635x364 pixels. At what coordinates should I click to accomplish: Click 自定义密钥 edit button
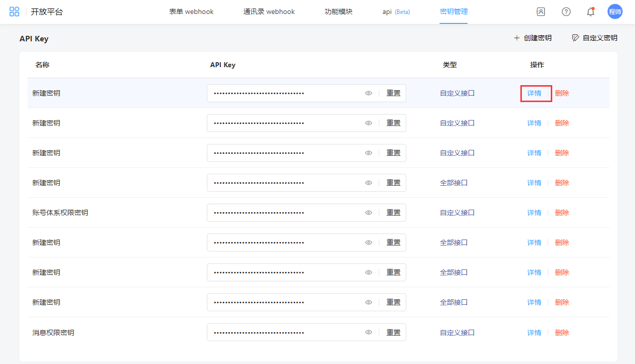(595, 38)
